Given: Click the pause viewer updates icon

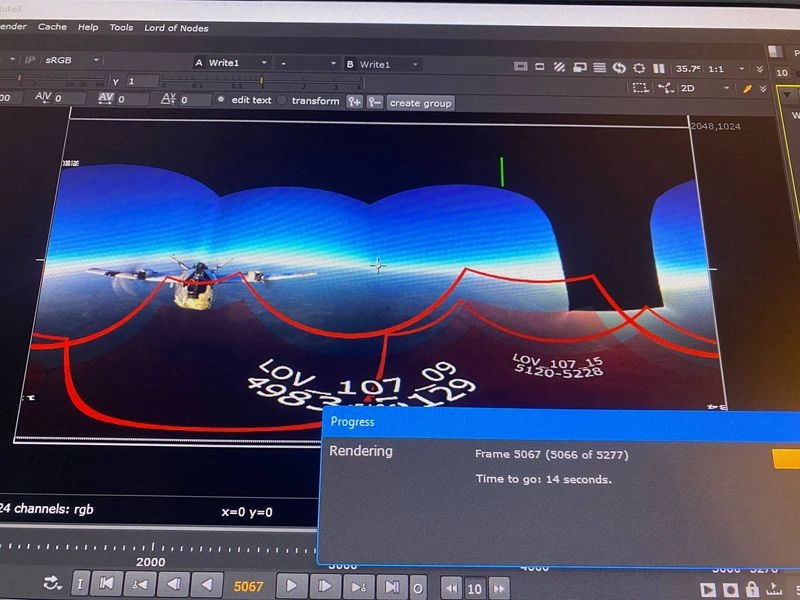Looking at the screenshot, I should pos(659,68).
